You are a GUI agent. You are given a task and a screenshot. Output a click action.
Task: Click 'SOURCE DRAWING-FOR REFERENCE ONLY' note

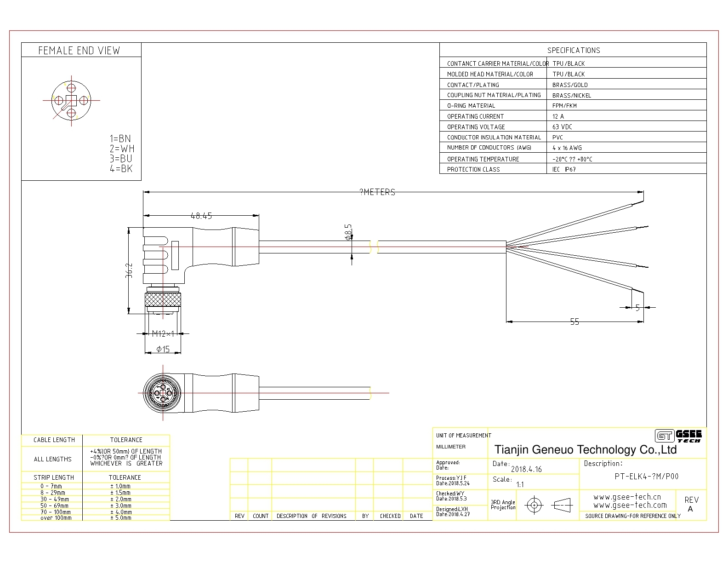pos(633,516)
